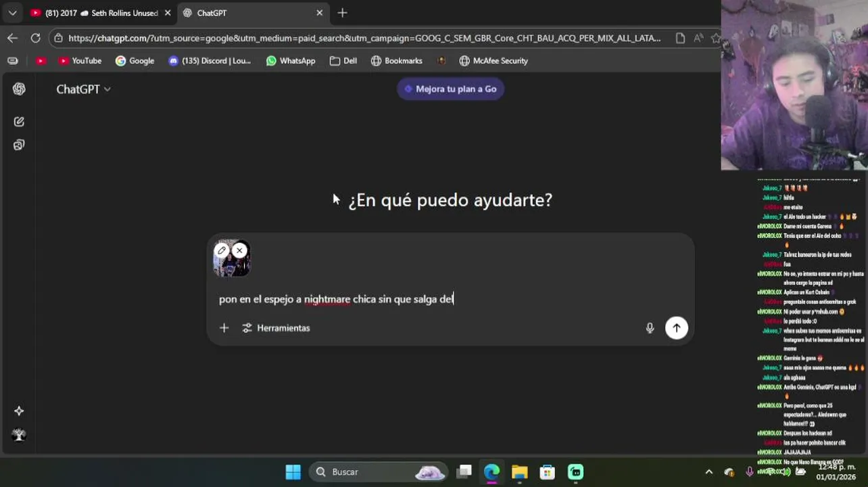Click the unlabeled red YouTube bookmark icon

click(41, 61)
